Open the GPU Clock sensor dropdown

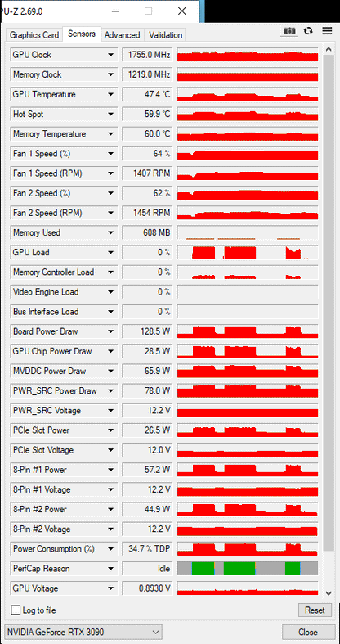(x=110, y=55)
